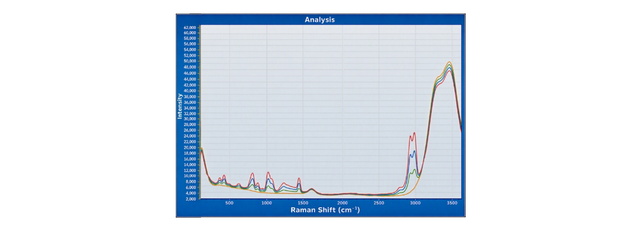
Task: Click the 2000 x-axis tick label
Action: (343, 203)
